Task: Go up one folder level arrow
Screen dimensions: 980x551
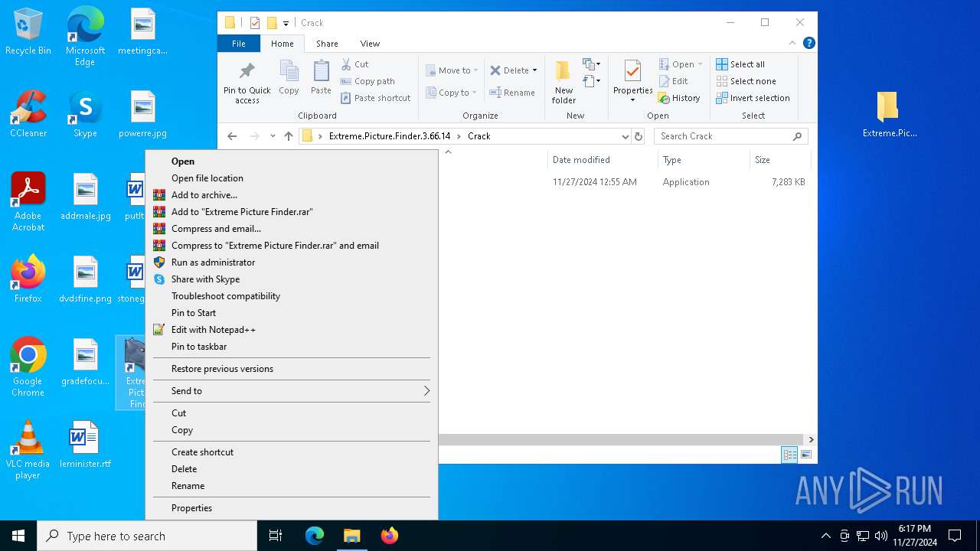Action: 288,136
